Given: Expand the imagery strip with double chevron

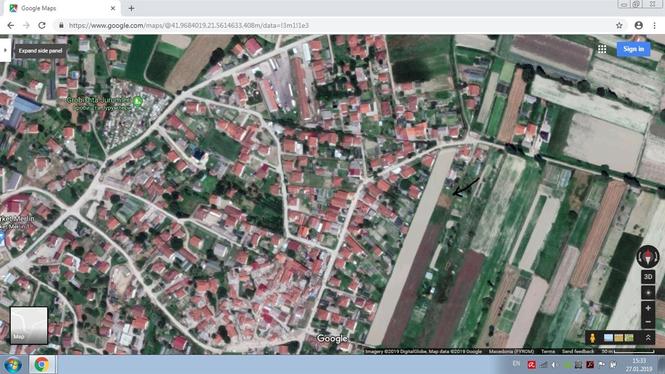Looking at the screenshot, I should point(648,338).
